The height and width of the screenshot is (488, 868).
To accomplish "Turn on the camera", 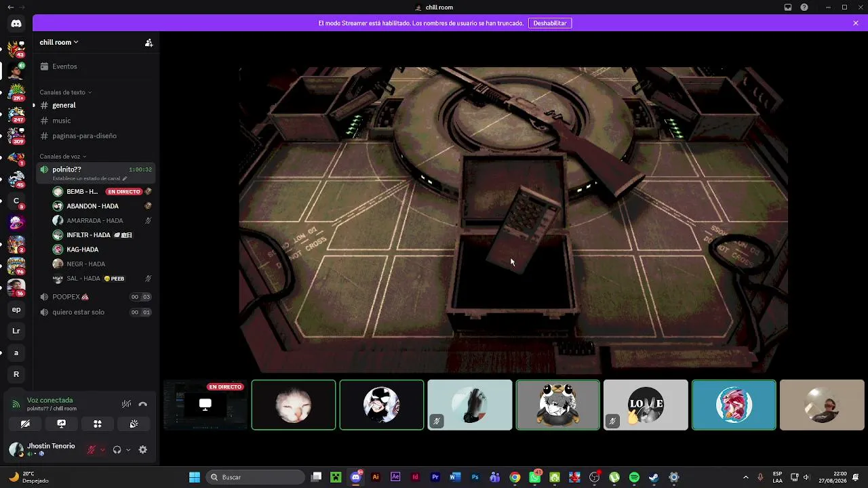I will point(25,424).
